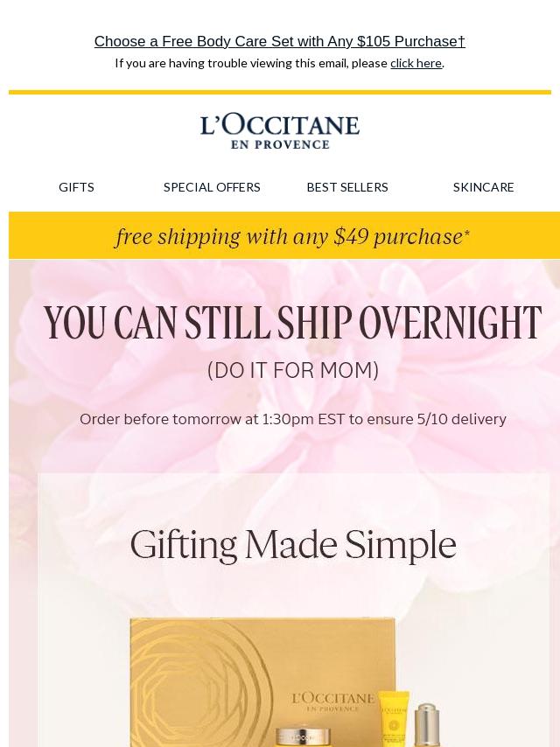560x747 pixels.
Task: Click the 1:30pm EST delivery deadline text
Action: (292, 419)
